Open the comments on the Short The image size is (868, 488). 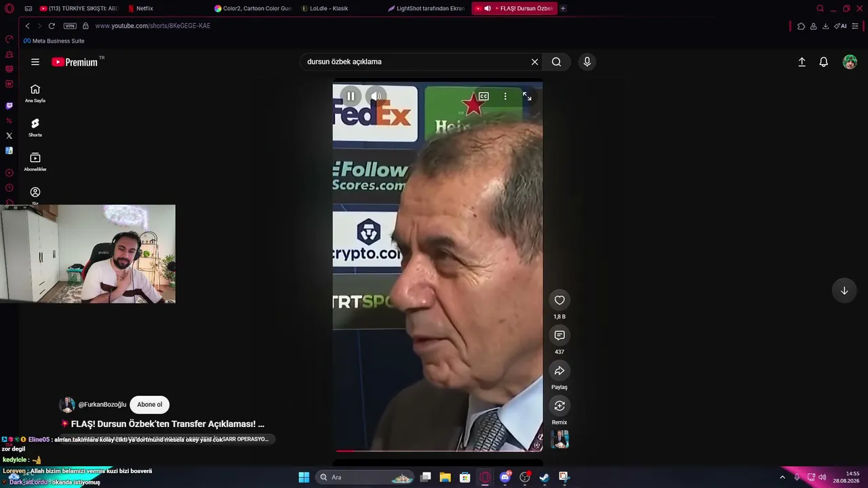559,335
